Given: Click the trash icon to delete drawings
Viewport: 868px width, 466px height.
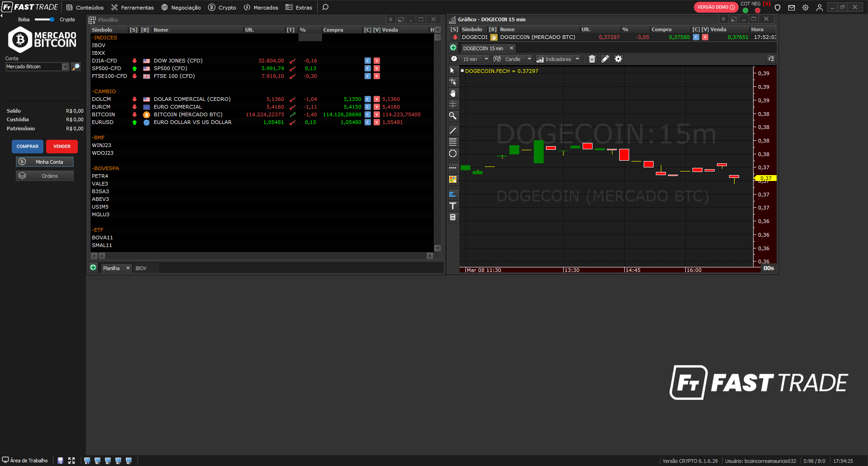Looking at the screenshot, I should pos(592,59).
